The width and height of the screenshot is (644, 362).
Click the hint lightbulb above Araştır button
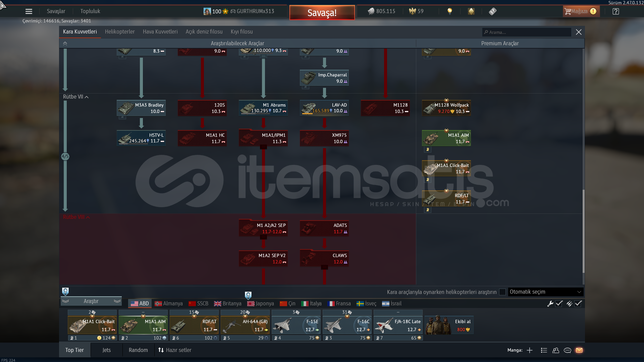pyautogui.click(x=65, y=291)
